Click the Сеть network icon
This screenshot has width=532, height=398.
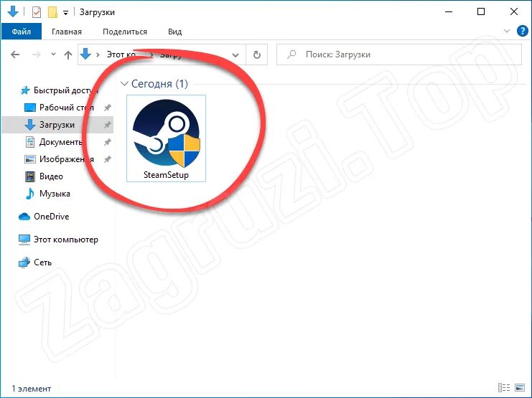(24, 262)
